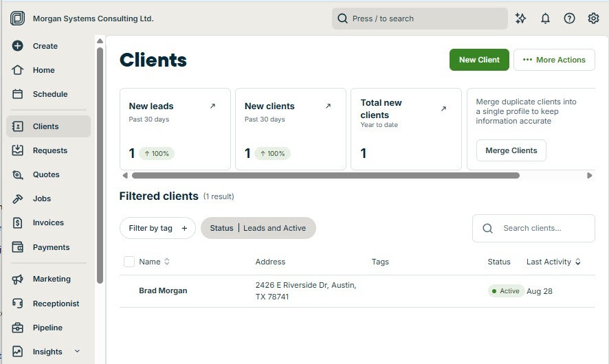Focus the Press / to search field
The width and height of the screenshot is (609, 364).
pyautogui.click(x=420, y=19)
